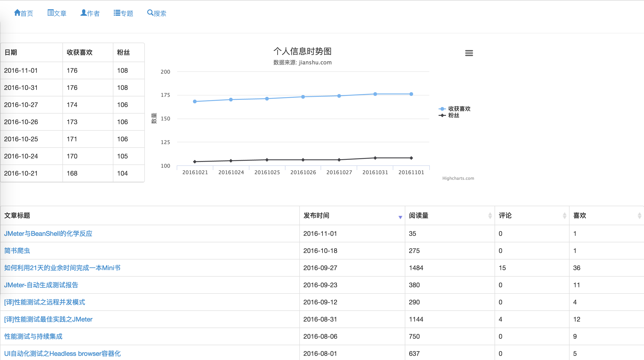The width and height of the screenshot is (644, 360).
Task: Click the 专题 list icon
Action: coord(117,13)
